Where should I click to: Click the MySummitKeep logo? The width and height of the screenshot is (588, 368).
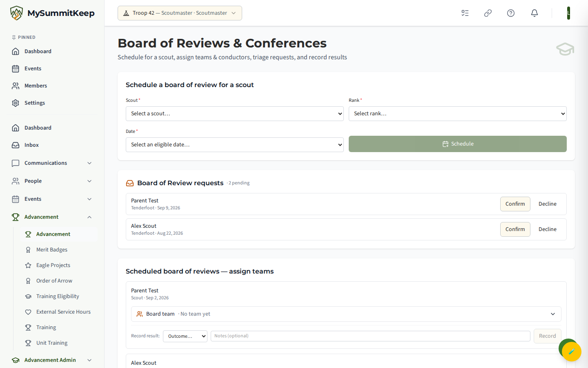pos(52,13)
